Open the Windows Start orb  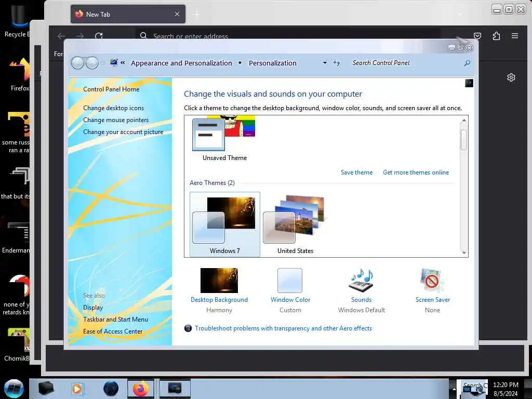pos(14,389)
